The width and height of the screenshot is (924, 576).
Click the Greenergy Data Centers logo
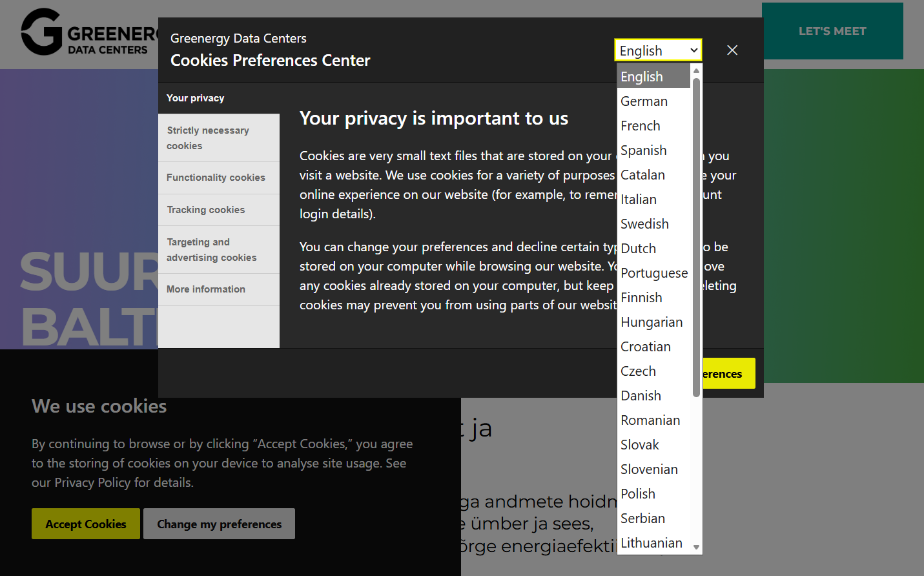coord(90,32)
